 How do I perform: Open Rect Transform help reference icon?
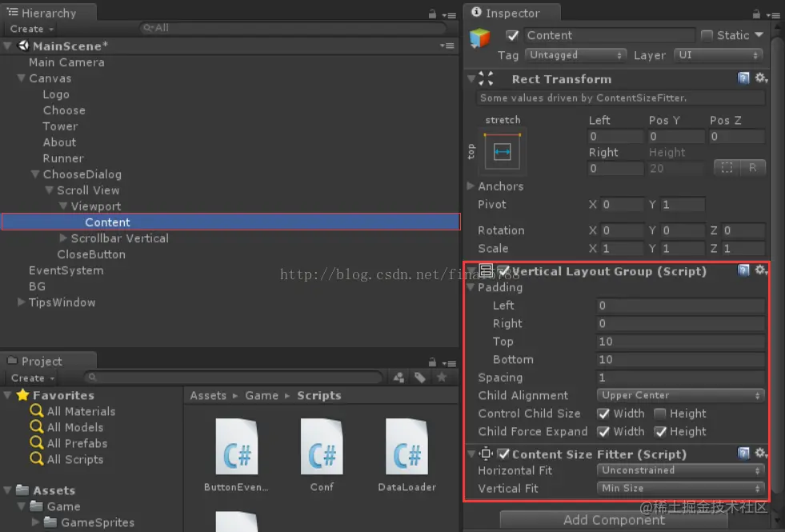click(743, 78)
